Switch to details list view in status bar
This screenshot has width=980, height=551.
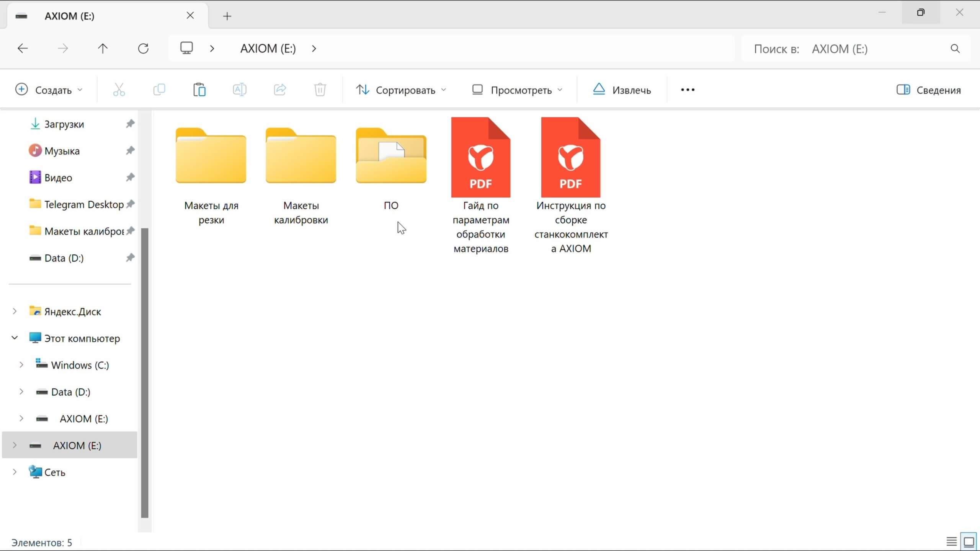(952, 542)
